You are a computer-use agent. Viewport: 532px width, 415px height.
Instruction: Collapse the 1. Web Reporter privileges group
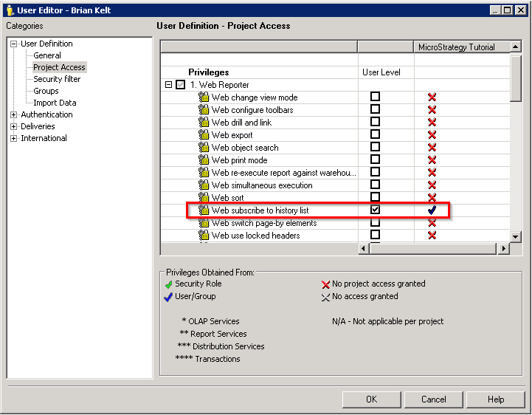[x=168, y=85]
